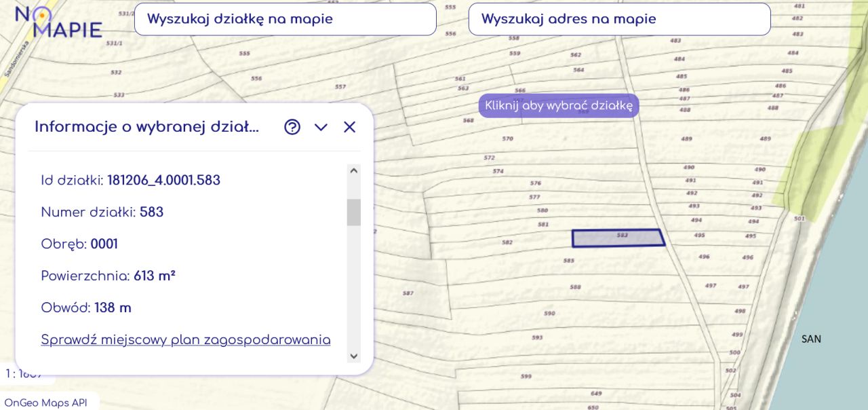Select parcel 582 on the map
The image size is (868, 410).
click(507, 242)
